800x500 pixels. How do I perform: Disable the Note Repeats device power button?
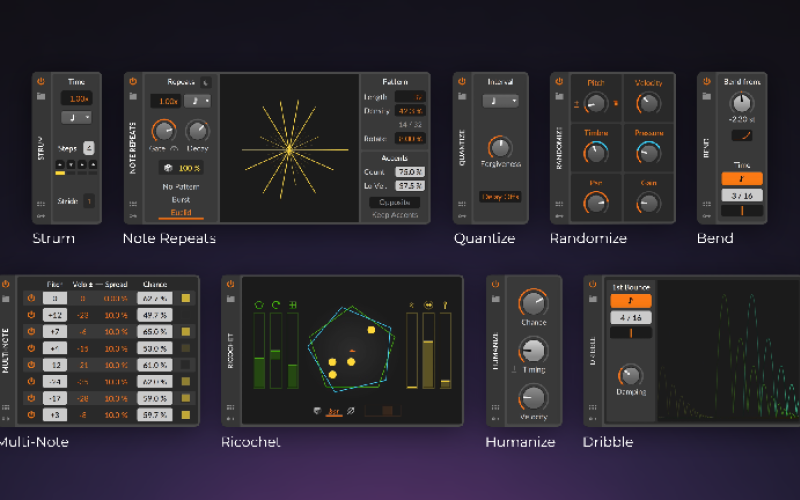click(x=133, y=80)
